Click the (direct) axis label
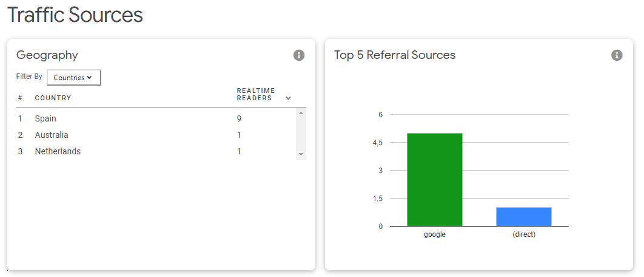The height and width of the screenshot is (277, 644). [x=524, y=234]
